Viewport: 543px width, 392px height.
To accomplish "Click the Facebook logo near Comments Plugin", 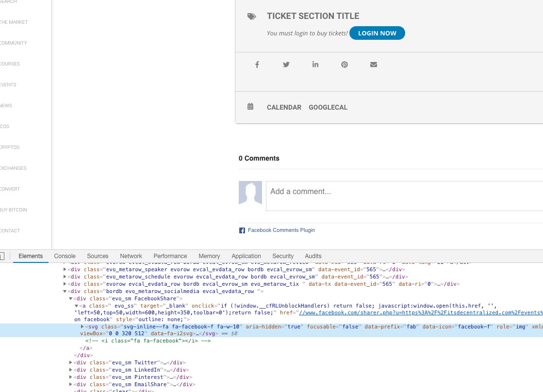I will pos(242,230).
